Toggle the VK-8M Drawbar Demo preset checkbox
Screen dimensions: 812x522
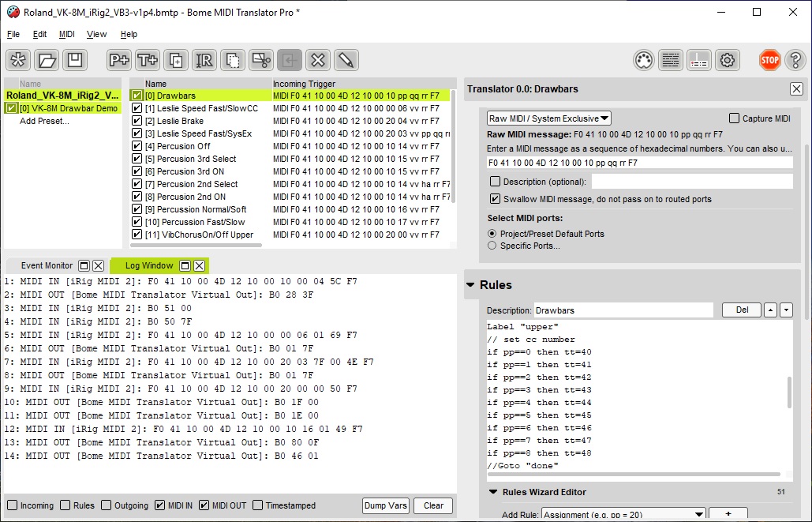[x=11, y=108]
